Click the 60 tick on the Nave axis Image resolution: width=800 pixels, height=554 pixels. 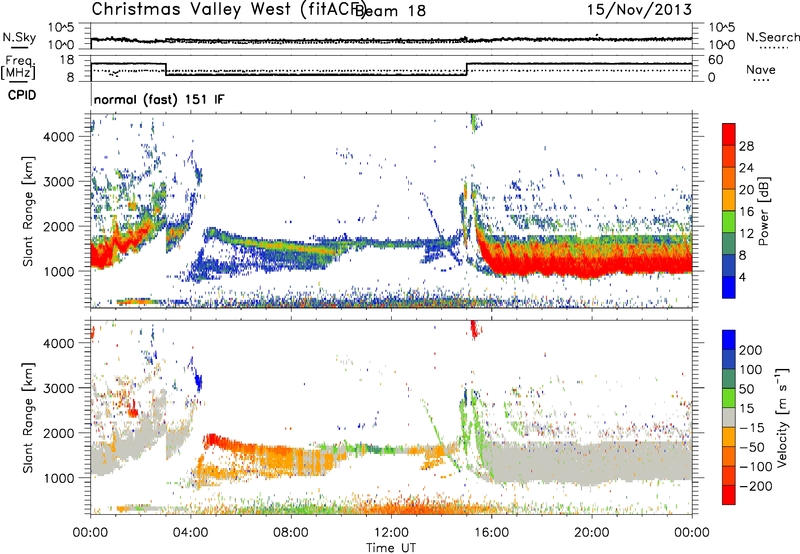[x=716, y=60]
